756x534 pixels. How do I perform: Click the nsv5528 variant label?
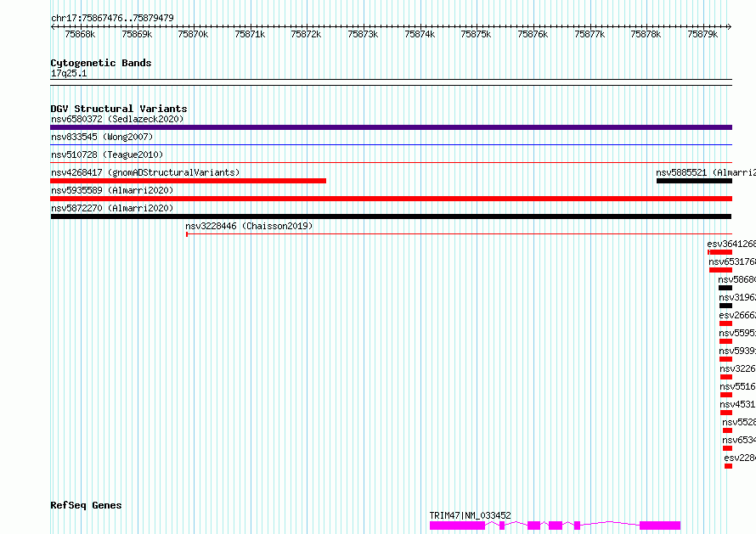(739, 422)
